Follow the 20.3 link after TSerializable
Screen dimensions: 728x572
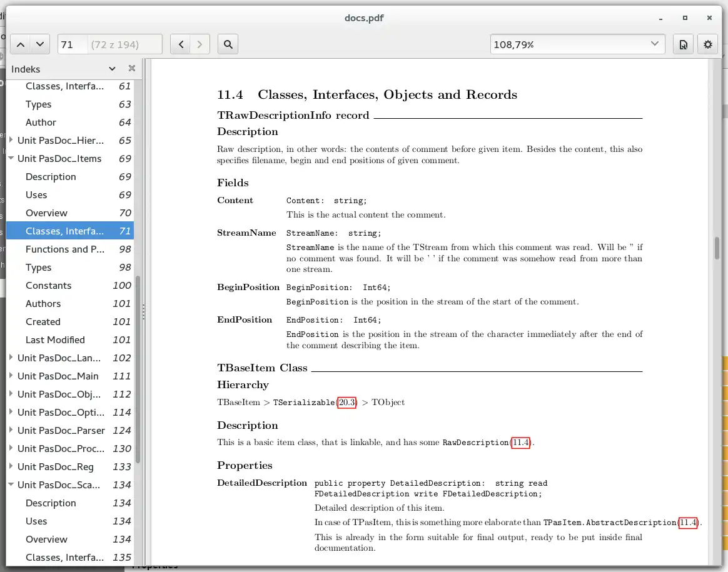tap(347, 402)
